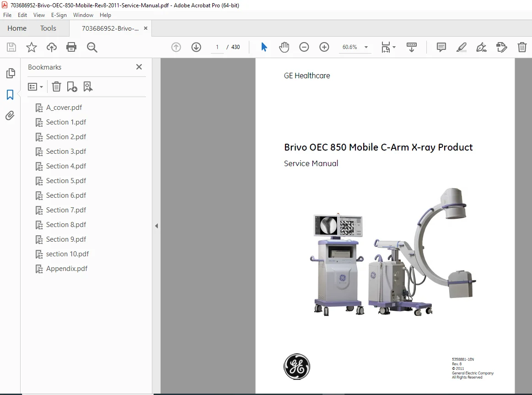The width and height of the screenshot is (532, 395).
Task: Select the Highlight text pen tool
Action: [461, 47]
